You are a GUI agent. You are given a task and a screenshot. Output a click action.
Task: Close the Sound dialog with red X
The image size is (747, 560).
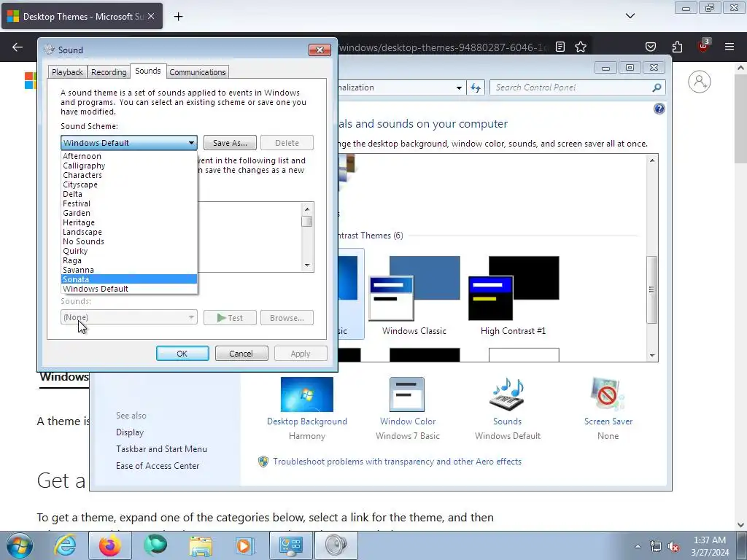point(320,50)
